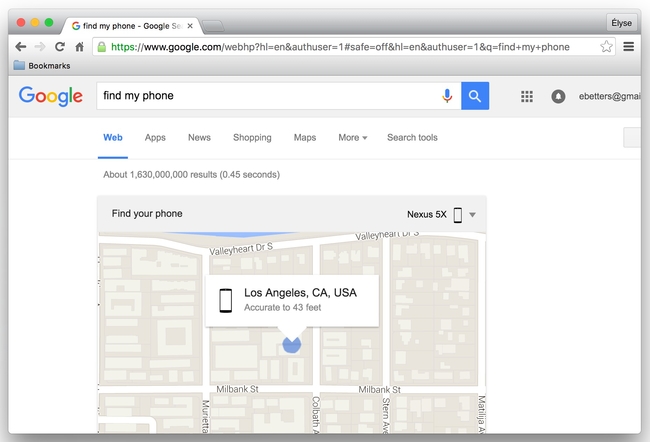The image size is (650, 442).
Task: Click the voice search microphone icon
Action: [x=447, y=96]
